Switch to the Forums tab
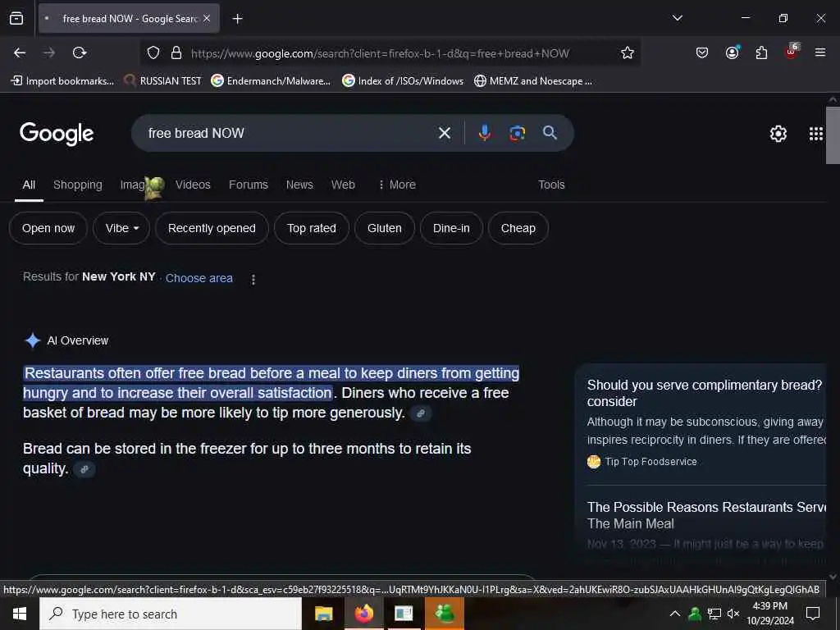 (x=248, y=185)
